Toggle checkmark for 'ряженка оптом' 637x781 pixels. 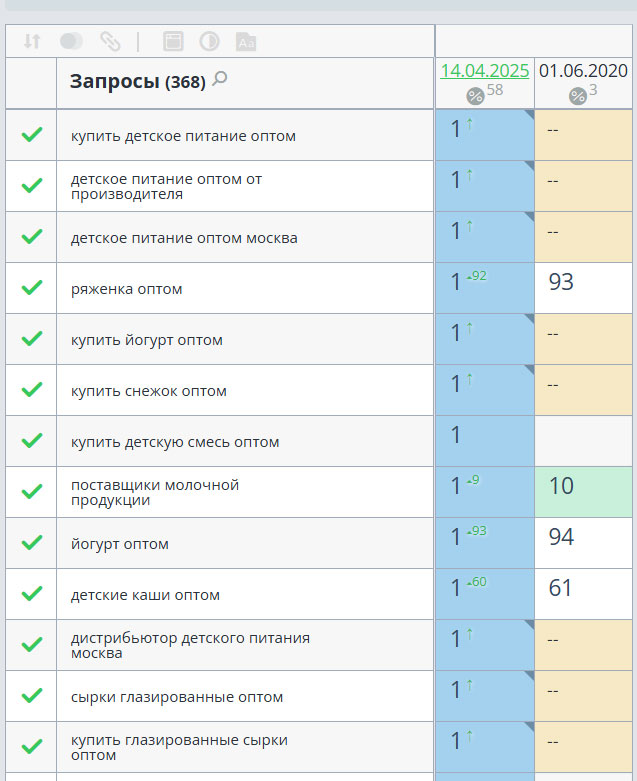pyautogui.click(x=32, y=287)
